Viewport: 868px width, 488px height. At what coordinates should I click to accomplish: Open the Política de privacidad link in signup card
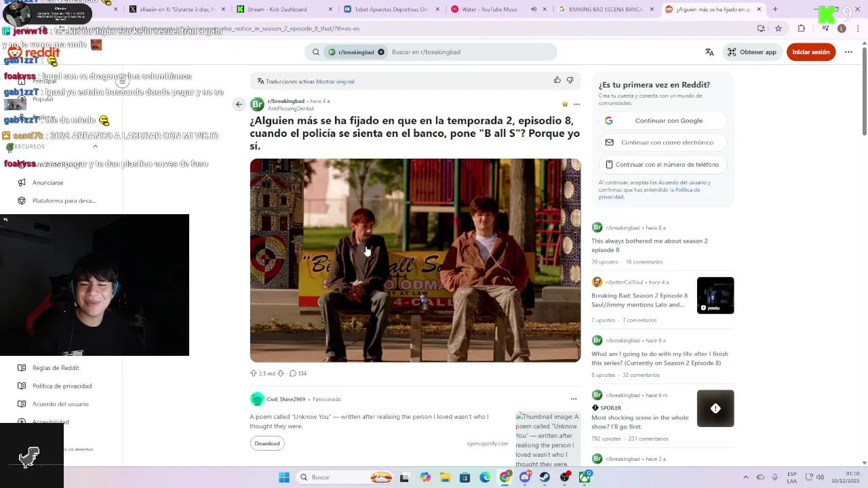click(649, 193)
